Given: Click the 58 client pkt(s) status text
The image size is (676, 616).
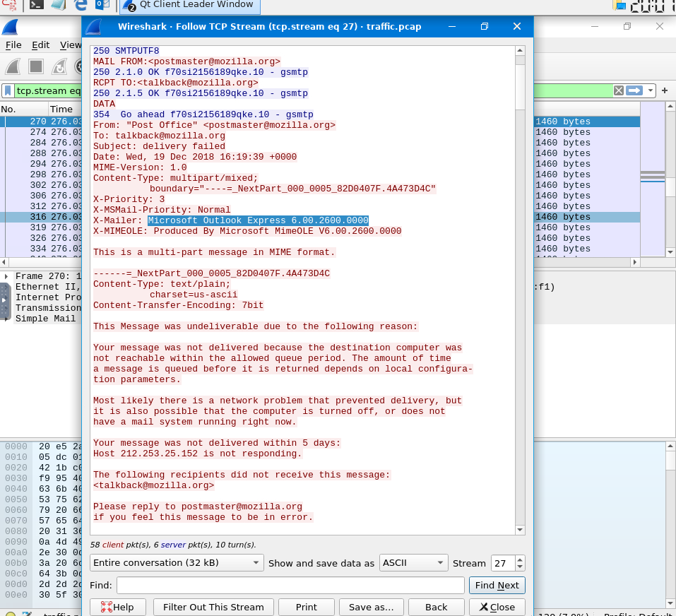Looking at the screenshot, I should click(x=173, y=545).
